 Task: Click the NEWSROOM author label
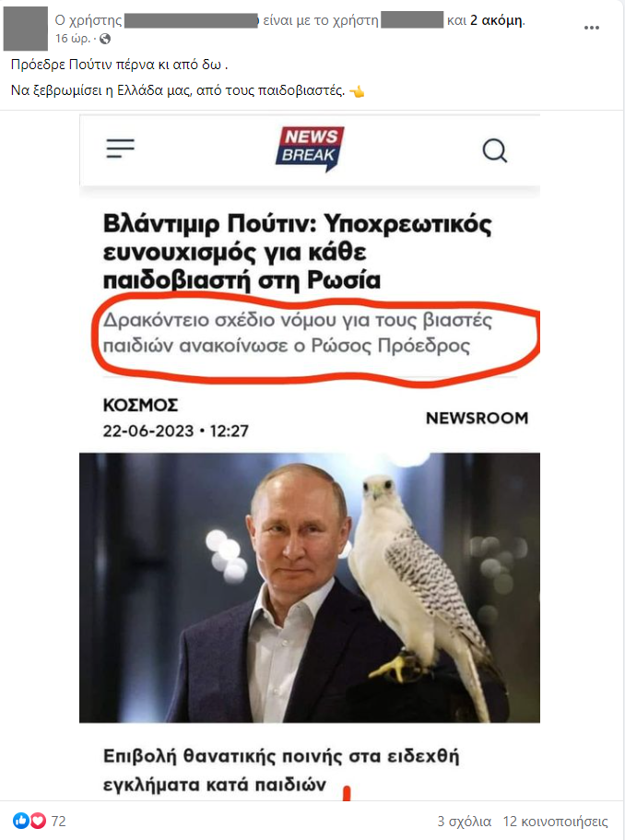point(477,418)
